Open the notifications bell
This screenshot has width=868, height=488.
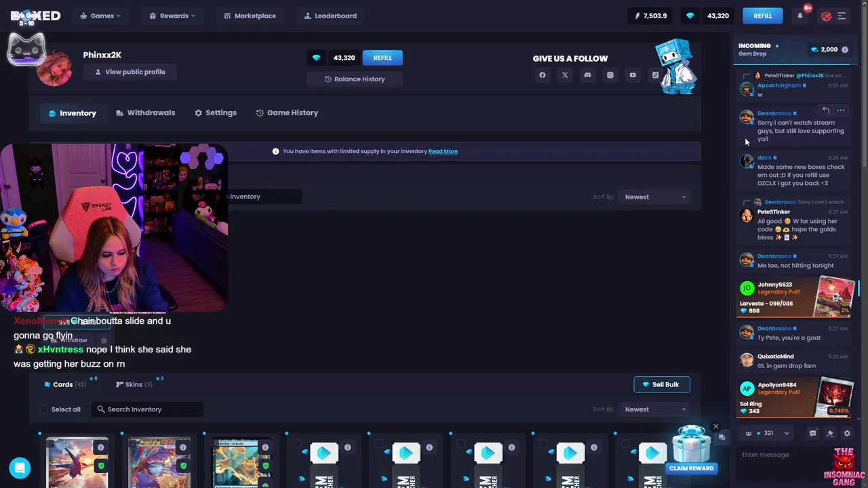800,16
